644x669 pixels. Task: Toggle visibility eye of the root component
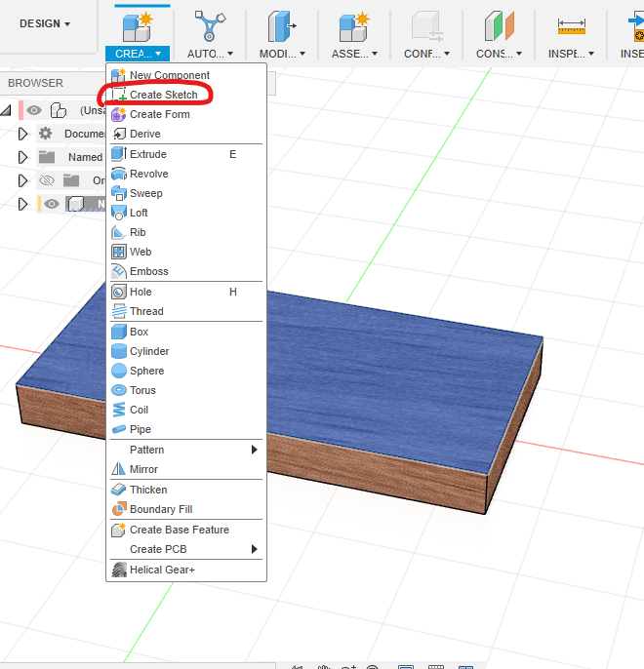[x=34, y=110]
